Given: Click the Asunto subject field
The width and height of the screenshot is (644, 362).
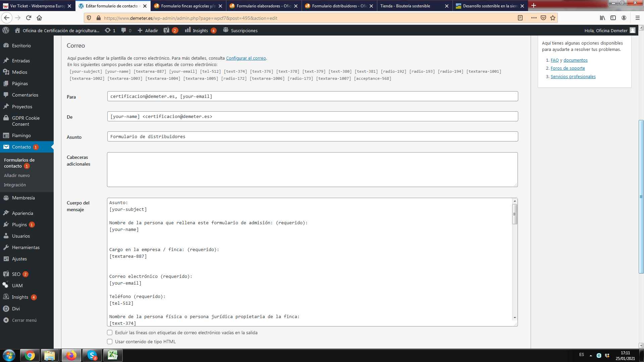Looking at the screenshot, I should [313, 136].
